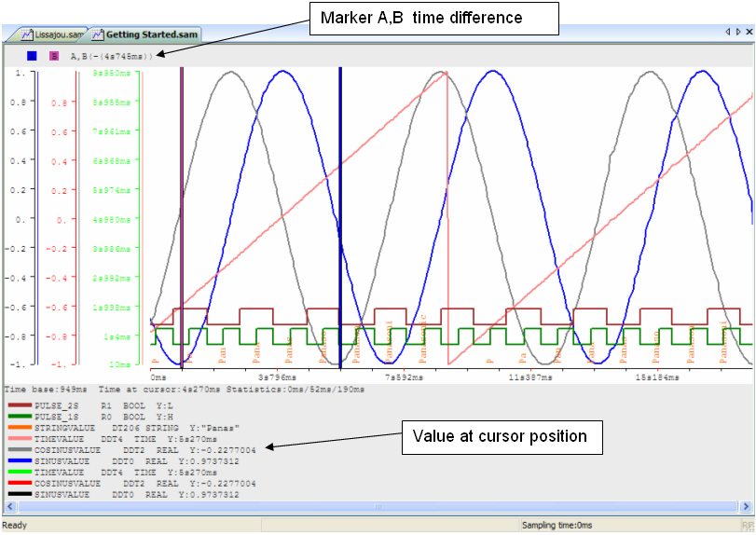Click the blue SINUSVALUE legend swatch
756x535 pixels.
tap(20, 460)
